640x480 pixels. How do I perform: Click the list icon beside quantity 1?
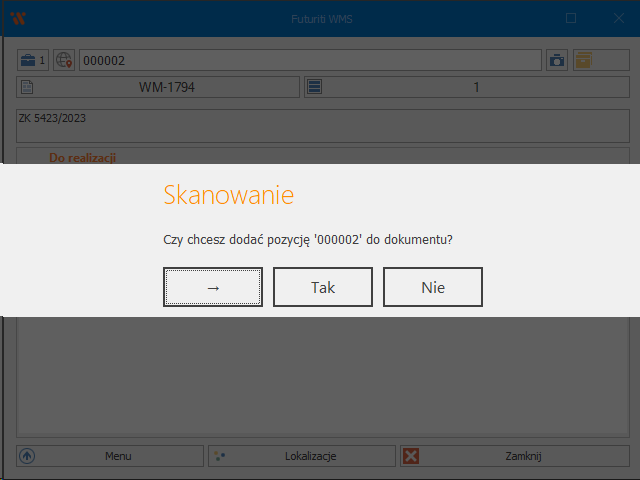[x=314, y=88]
